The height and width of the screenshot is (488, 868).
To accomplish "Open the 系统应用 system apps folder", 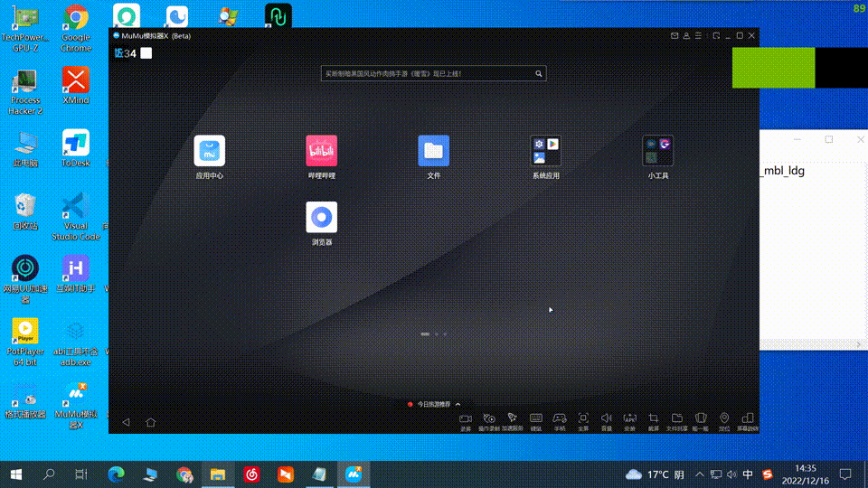I will click(546, 151).
